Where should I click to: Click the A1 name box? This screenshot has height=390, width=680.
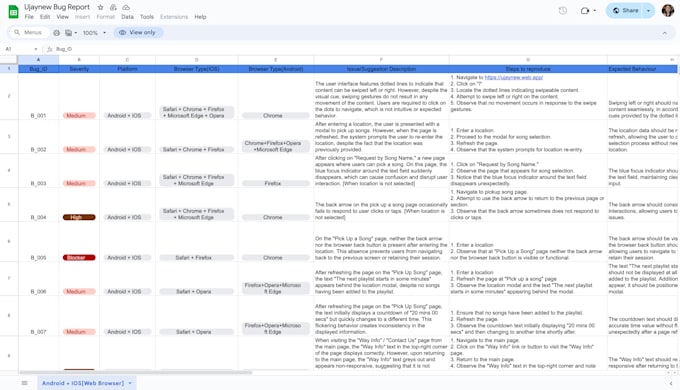(17, 49)
